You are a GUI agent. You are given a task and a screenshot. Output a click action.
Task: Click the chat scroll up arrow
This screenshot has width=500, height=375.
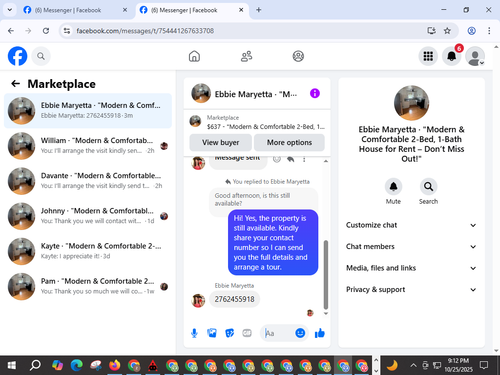pos(326,161)
